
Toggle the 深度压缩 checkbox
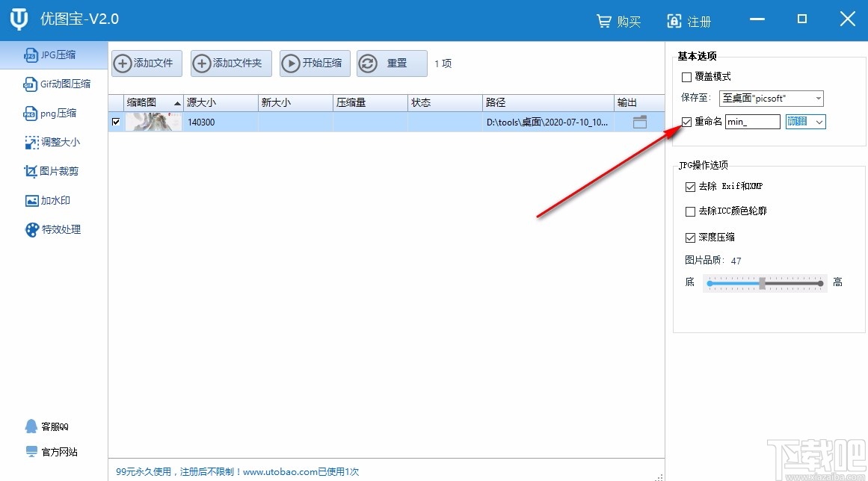[x=690, y=237]
